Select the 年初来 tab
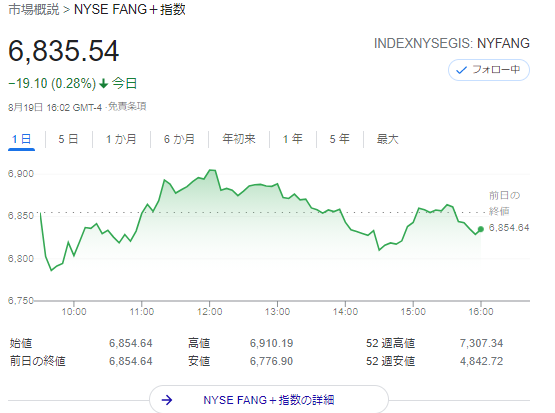This screenshot has height=413, width=555. (239, 139)
